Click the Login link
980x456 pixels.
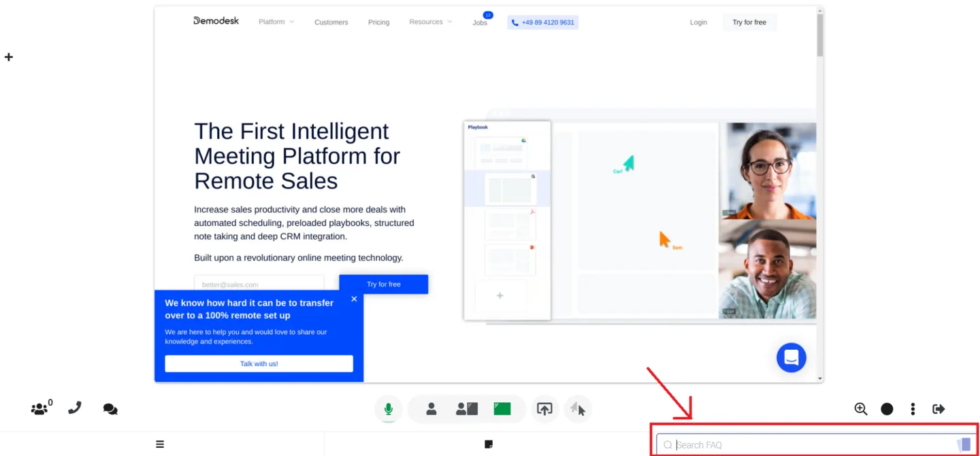tap(698, 22)
